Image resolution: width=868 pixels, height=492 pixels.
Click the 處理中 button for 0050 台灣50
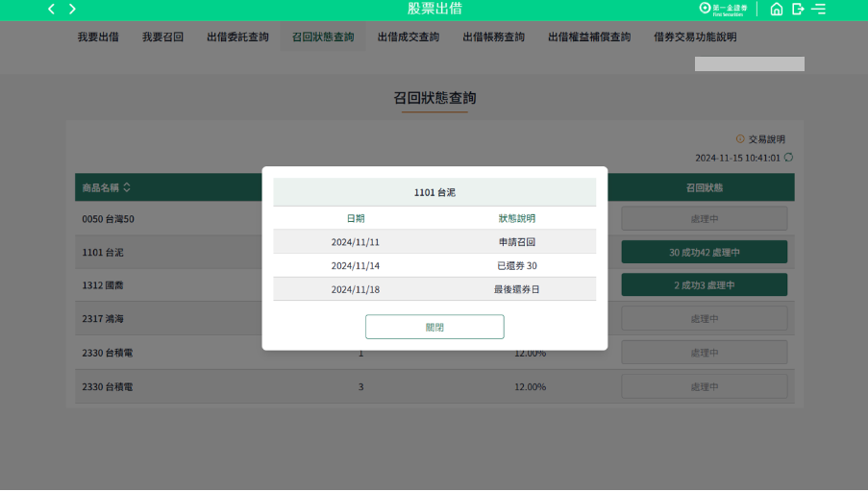pyautogui.click(x=704, y=219)
